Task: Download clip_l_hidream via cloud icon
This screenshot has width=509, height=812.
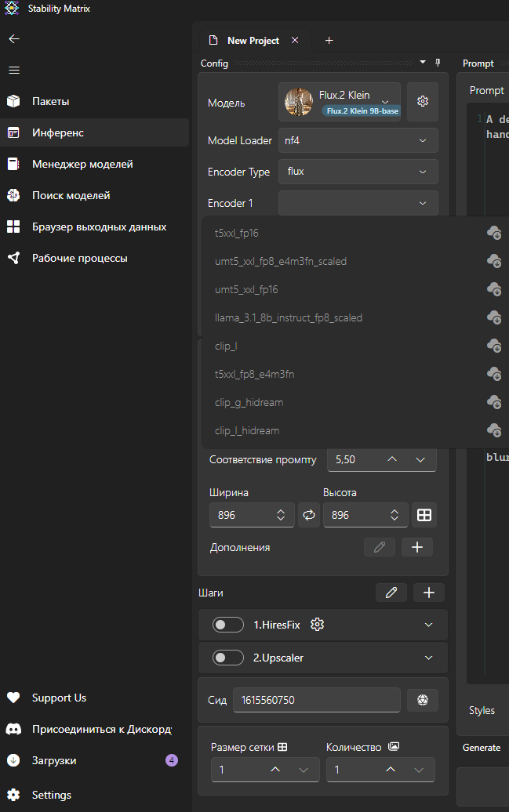Action: pos(494,430)
